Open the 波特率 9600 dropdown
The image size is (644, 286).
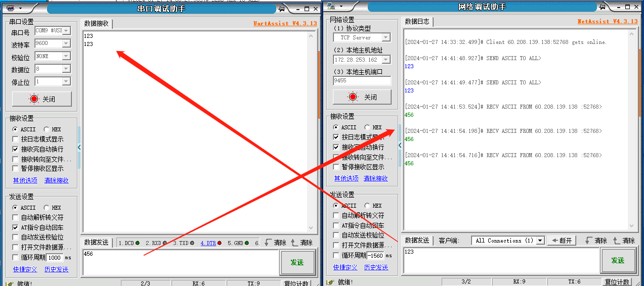pyautogui.click(x=66, y=43)
